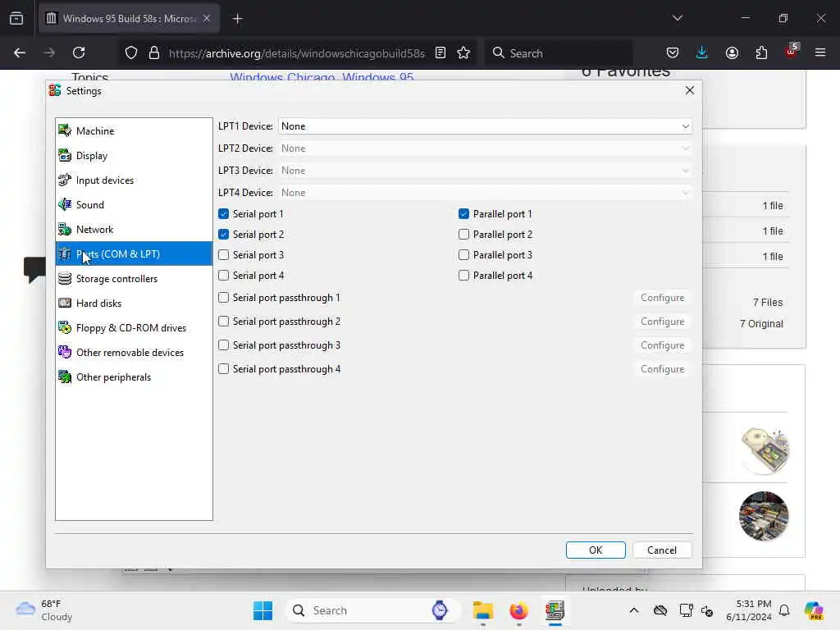Viewport: 840px width, 630px height.
Task: List all Firefox tabs with chevron
Action: tap(678, 18)
